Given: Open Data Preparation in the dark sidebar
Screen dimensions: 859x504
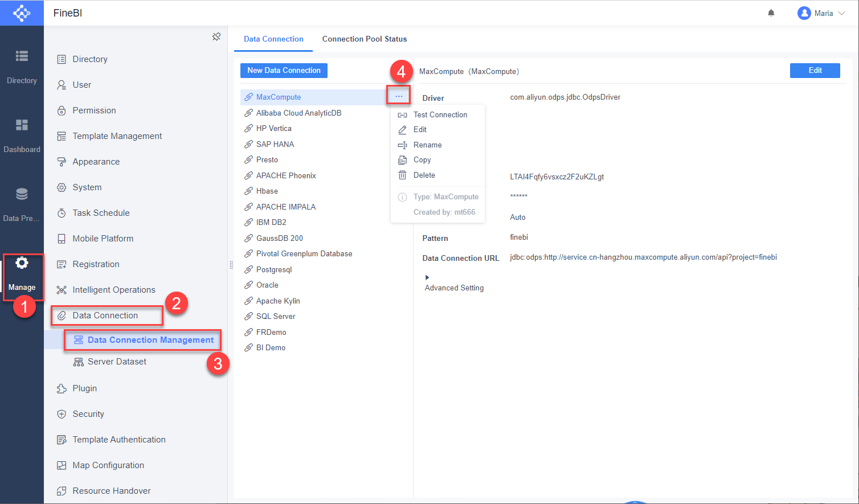Looking at the screenshot, I should pyautogui.click(x=22, y=205).
